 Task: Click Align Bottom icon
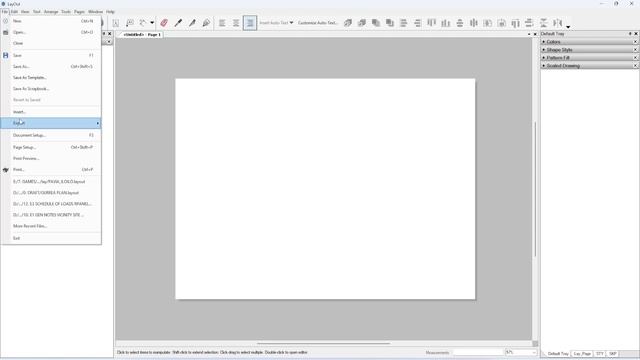tap(446, 23)
